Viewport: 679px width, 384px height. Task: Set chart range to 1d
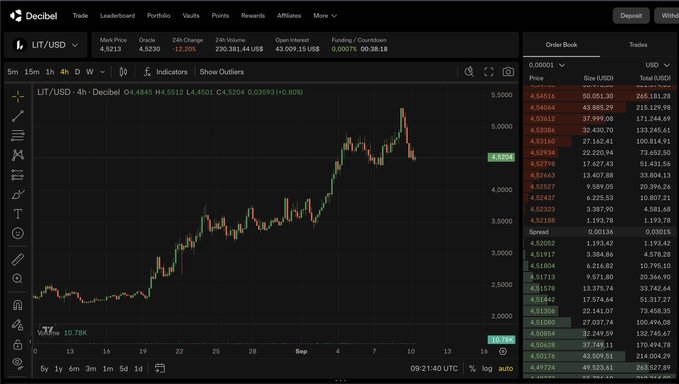(x=138, y=368)
